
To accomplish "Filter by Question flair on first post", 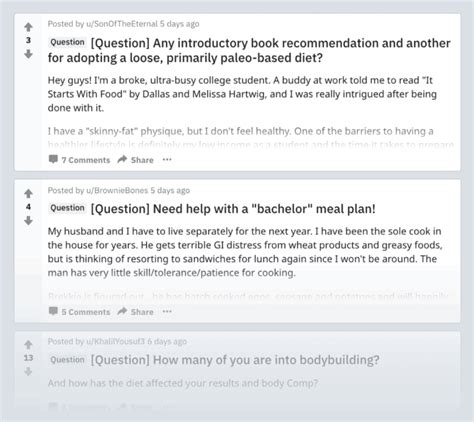I will click(67, 42).
